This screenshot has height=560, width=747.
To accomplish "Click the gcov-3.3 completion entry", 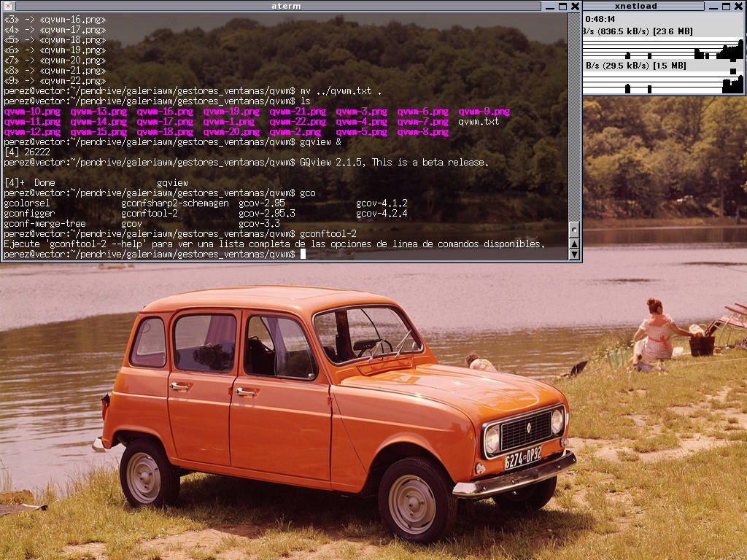I will point(259,224).
